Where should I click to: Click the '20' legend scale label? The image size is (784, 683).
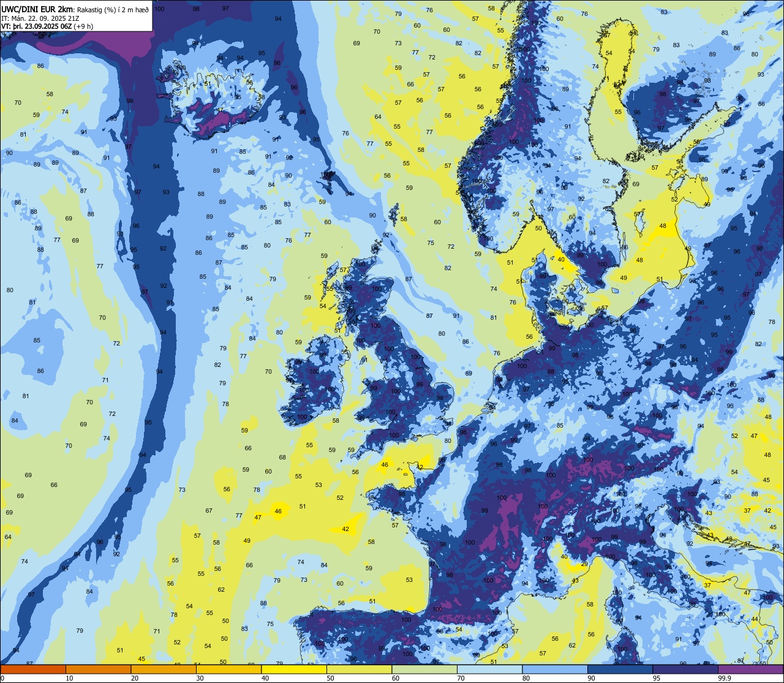click(135, 678)
